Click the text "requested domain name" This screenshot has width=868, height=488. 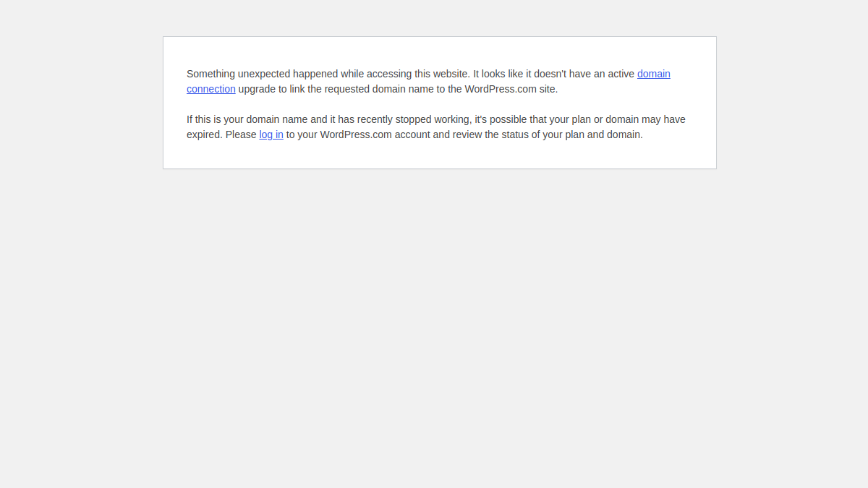click(x=379, y=89)
